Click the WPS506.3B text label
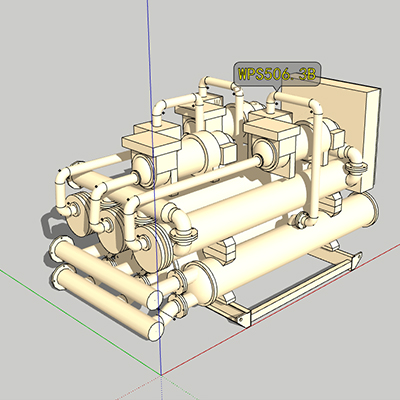400x400 pixels. [277, 74]
